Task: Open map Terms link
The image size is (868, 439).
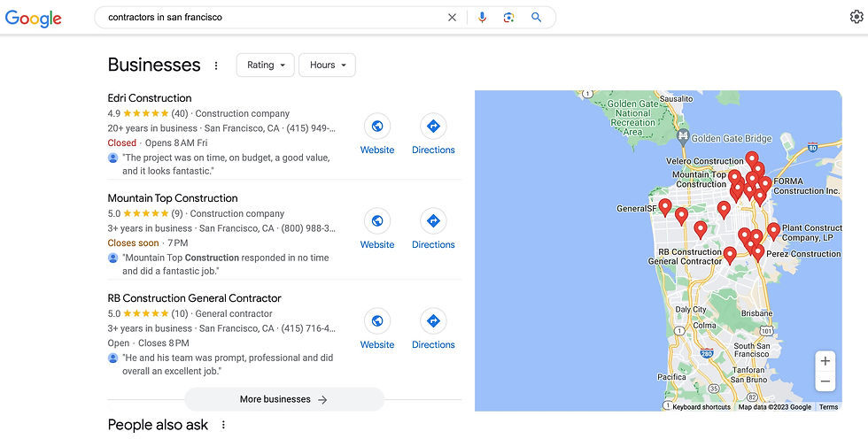Action: 829,407
